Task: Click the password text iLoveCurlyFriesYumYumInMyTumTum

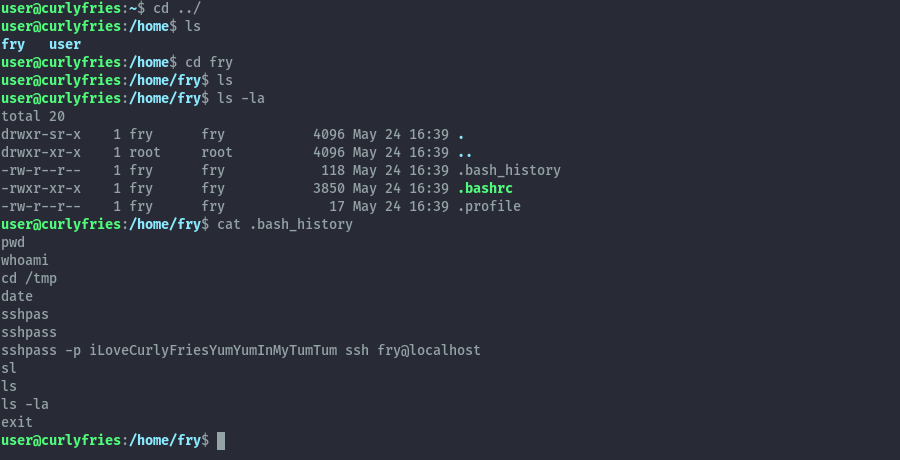Action: pyautogui.click(x=213, y=350)
